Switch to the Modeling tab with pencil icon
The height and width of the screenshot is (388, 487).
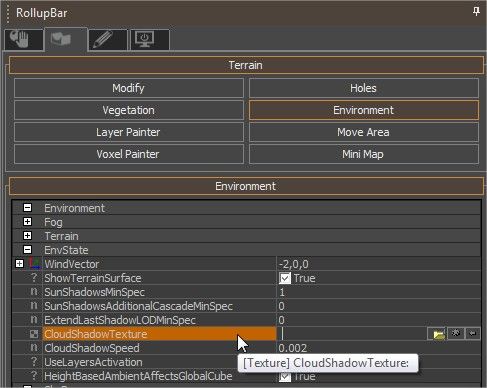tap(108, 39)
